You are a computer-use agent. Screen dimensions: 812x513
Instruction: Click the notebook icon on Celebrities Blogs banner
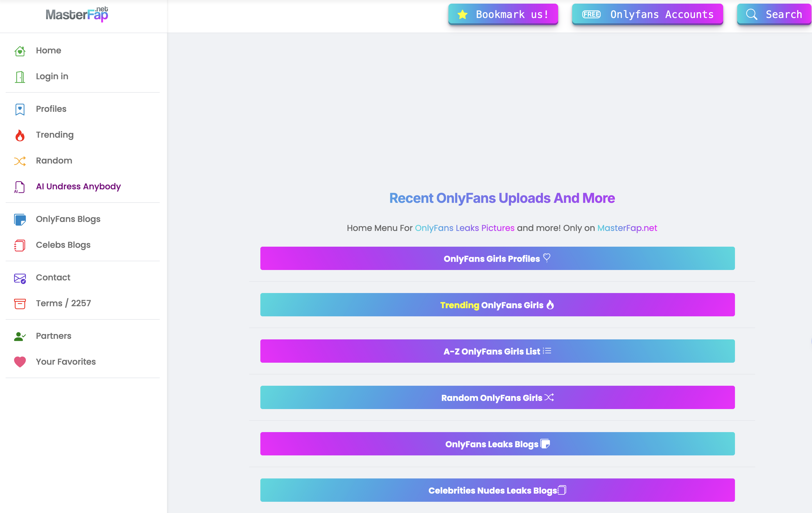pyautogui.click(x=562, y=490)
